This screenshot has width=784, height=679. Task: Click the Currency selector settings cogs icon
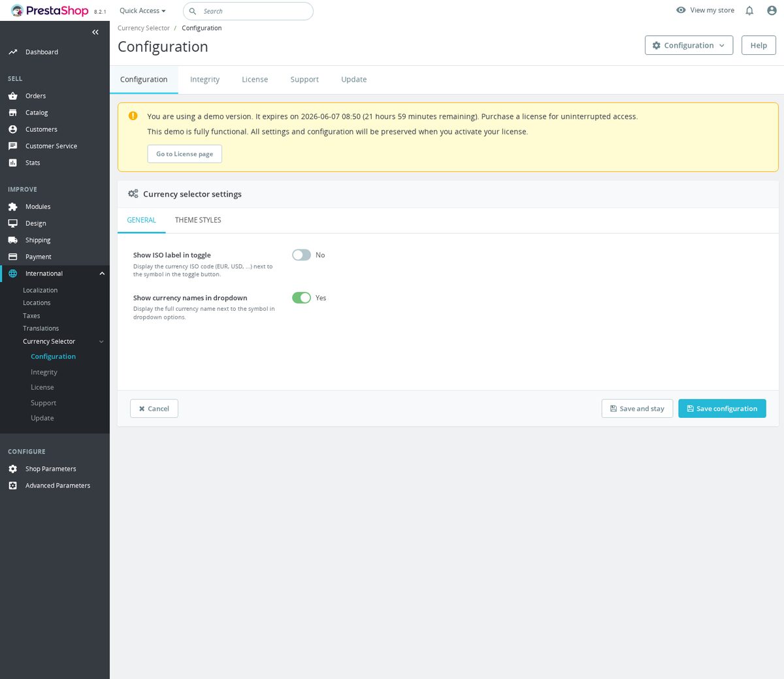tap(133, 194)
